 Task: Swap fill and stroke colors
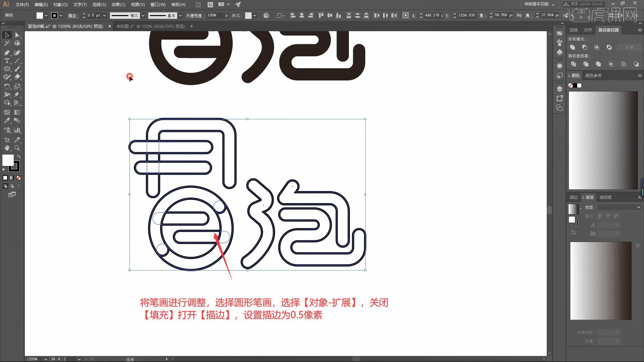pos(19,157)
